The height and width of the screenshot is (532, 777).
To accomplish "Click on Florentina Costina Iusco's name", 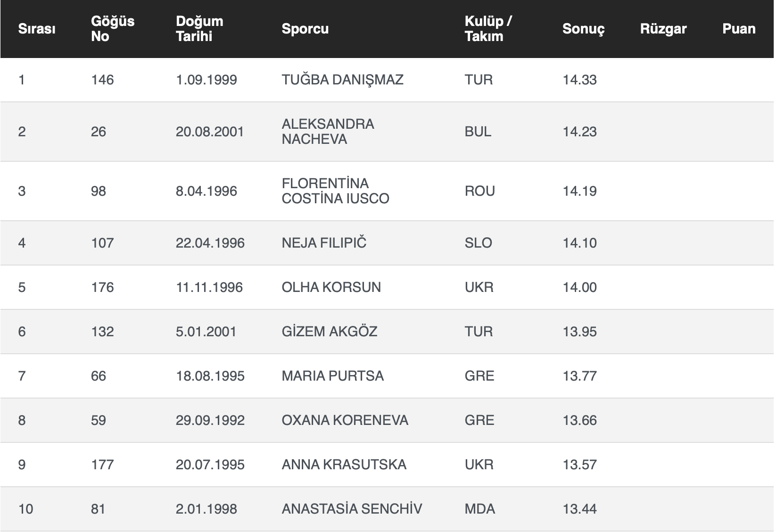I will coord(335,191).
